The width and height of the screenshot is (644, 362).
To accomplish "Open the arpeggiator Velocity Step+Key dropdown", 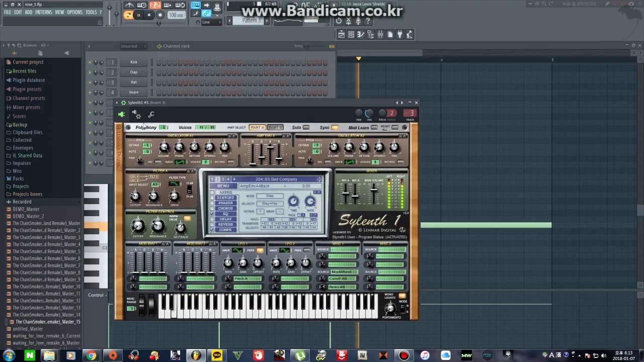I will pos(270,204).
